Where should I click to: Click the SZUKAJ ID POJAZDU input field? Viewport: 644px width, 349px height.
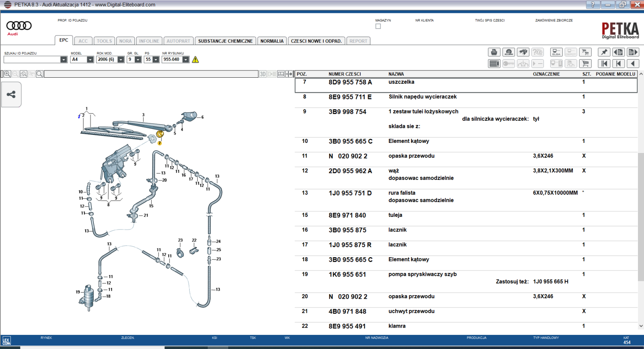coord(32,60)
